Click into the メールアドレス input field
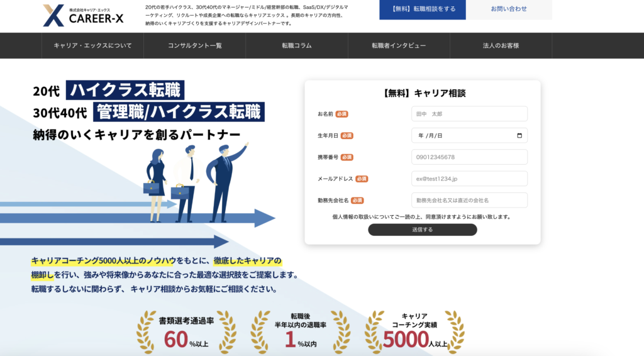644x356 pixels. tap(469, 179)
